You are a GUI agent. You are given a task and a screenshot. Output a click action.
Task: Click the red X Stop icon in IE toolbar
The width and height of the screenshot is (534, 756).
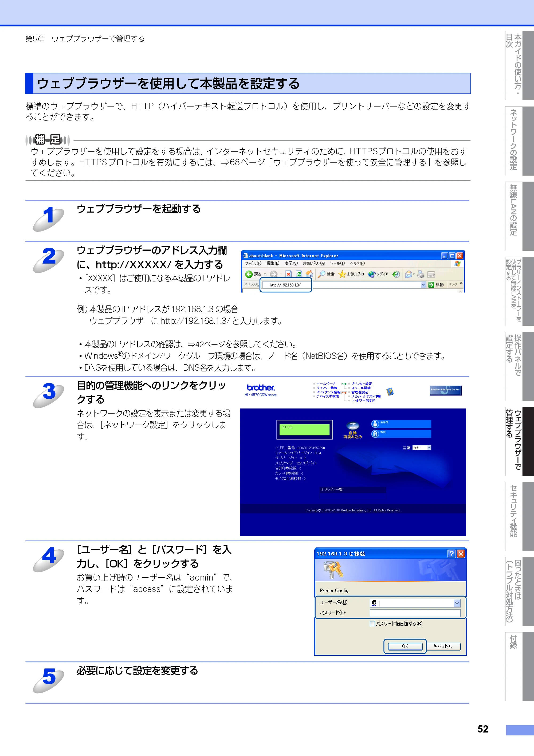[x=288, y=274]
